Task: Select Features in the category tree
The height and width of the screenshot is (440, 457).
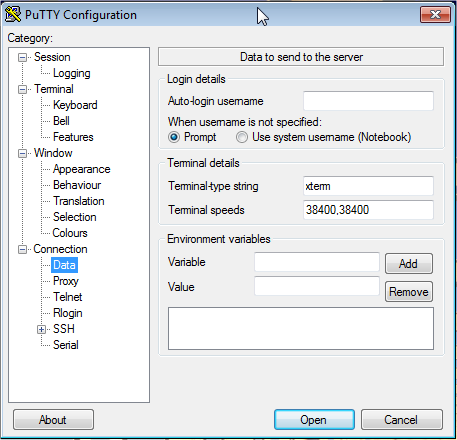Action: 73,137
